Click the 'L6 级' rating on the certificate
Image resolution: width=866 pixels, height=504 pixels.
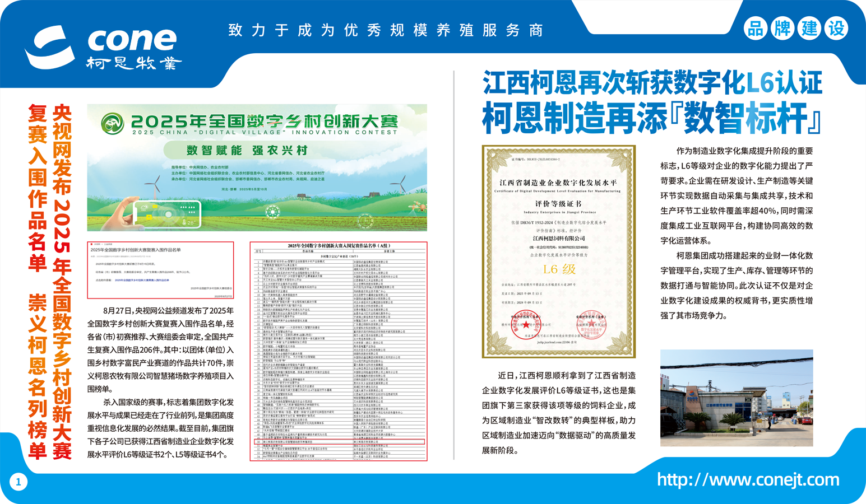coord(559,269)
